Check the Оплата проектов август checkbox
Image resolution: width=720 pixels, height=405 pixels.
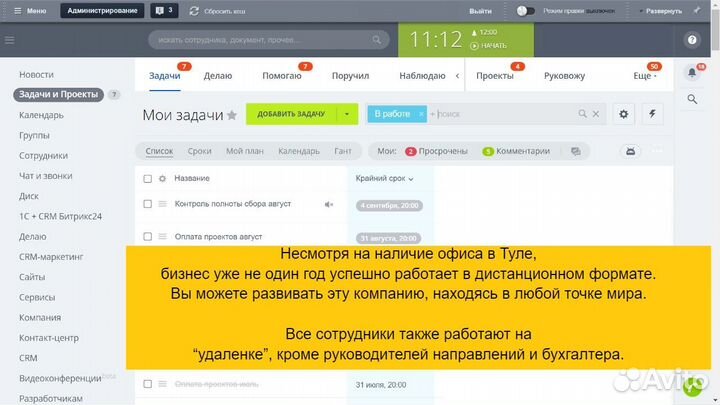[147, 236]
